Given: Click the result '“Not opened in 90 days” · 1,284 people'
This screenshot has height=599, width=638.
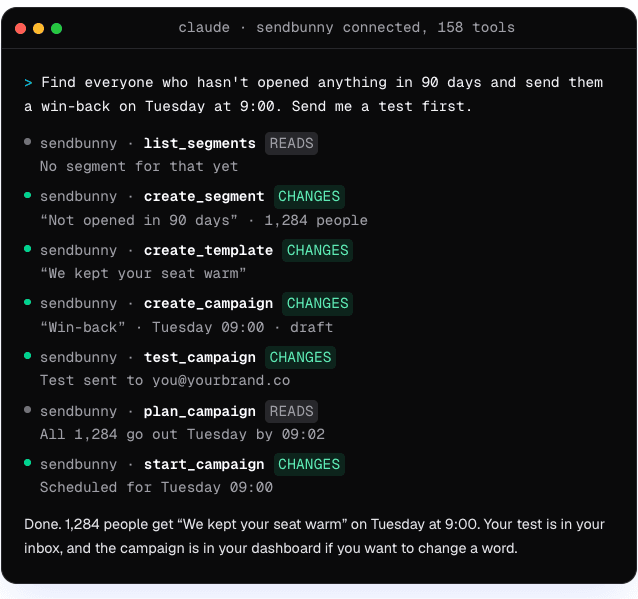Looking at the screenshot, I should [x=204, y=220].
